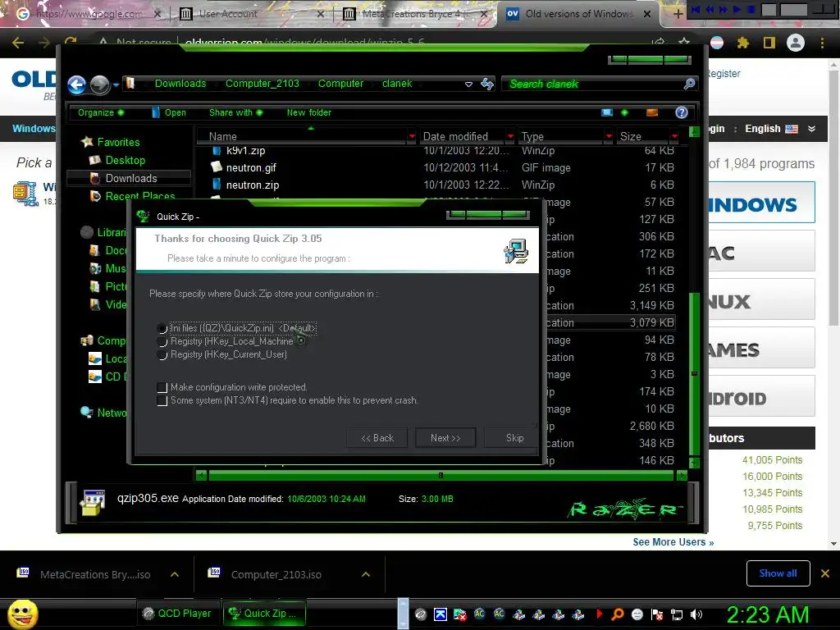This screenshot has width=840, height=630.
Task: Open the network tray icon
Action: pyautogui.click(x=677, y=614)
